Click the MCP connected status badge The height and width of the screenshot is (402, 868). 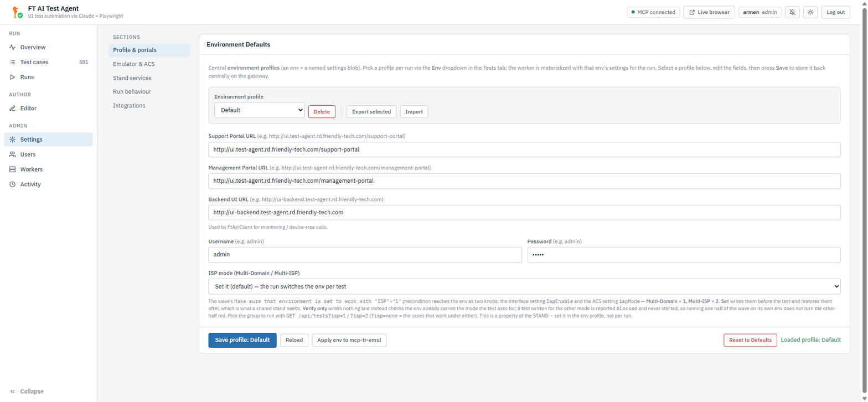pos(653,12)
